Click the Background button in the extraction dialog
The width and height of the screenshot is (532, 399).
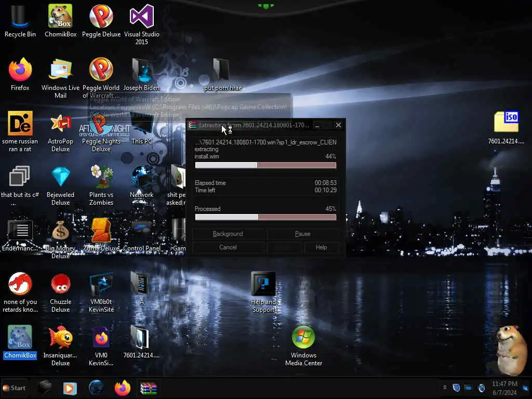coord(228,234)
